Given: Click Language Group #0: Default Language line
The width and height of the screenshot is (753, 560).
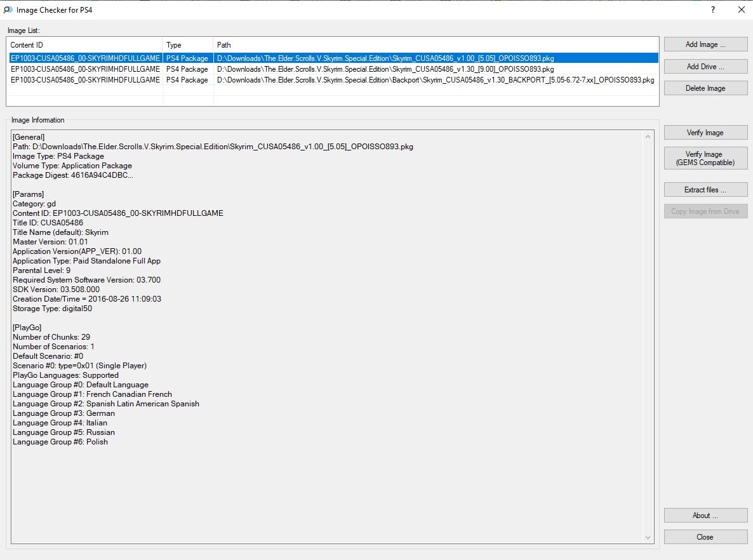Looking at the screenshot, I should pos(81,385).
